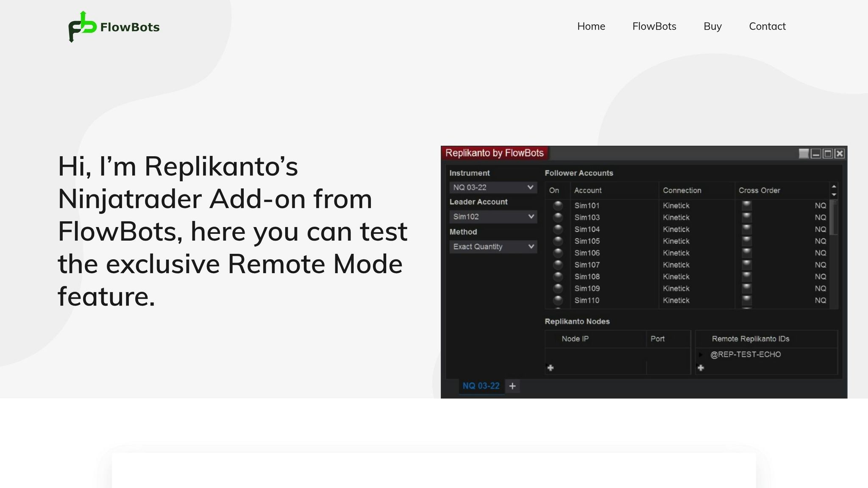Screen dimensions: 868x488
Task: Select the NQ 03-22 tab
Action: 481,386
